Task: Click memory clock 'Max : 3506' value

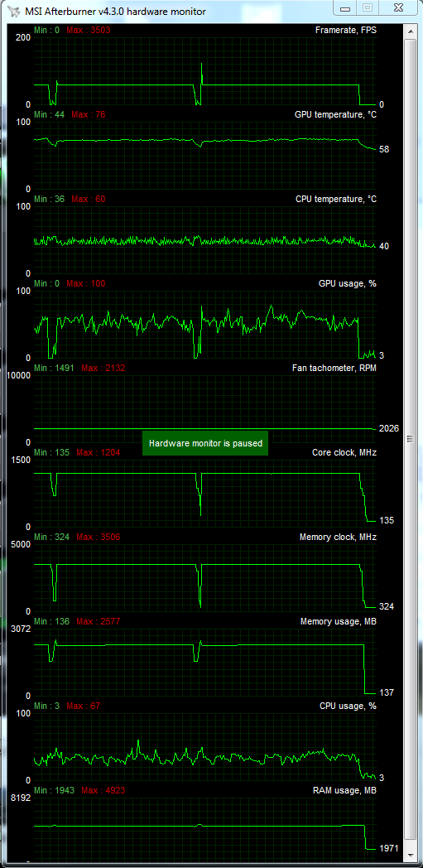Action: point(98,537)
